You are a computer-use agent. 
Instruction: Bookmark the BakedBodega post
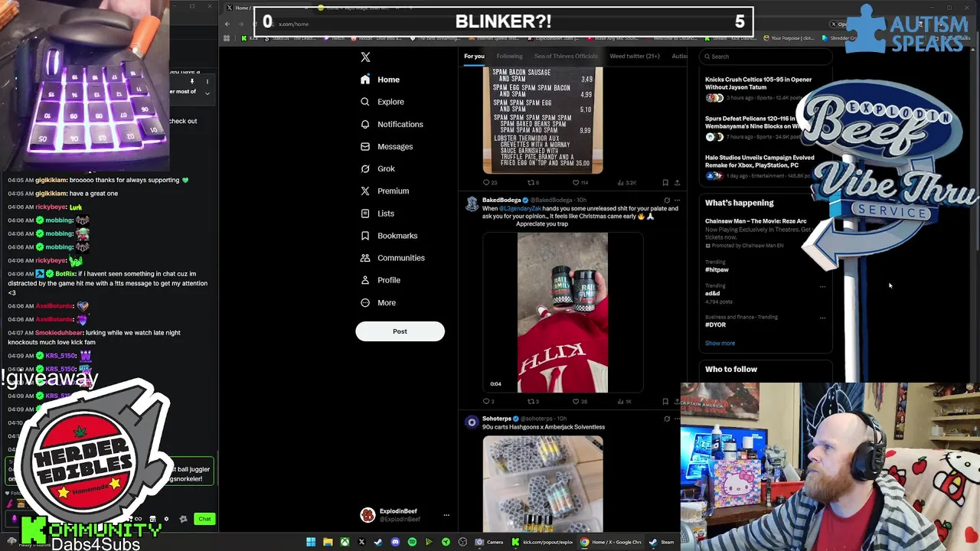click(x=665, y=401)
